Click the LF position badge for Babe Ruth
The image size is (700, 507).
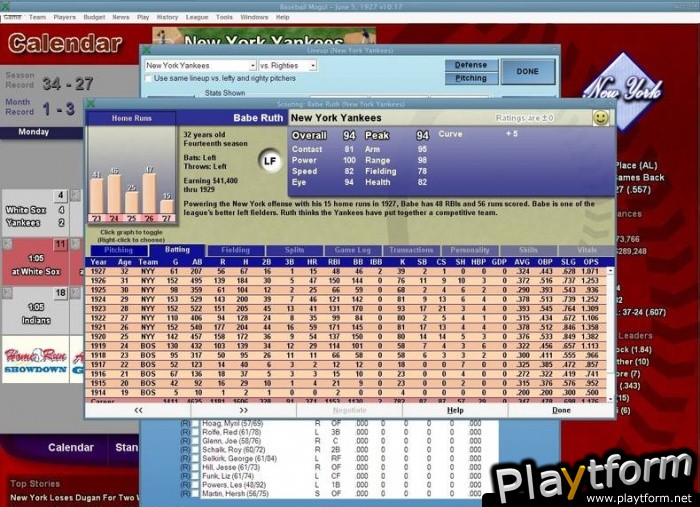[x=270, y=161]
